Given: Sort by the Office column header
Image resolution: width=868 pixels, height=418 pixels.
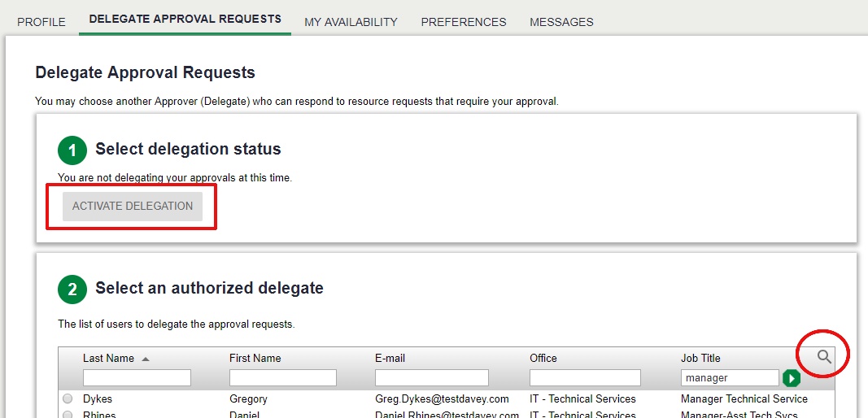Looking at the screenshot, I should (543, 358).
